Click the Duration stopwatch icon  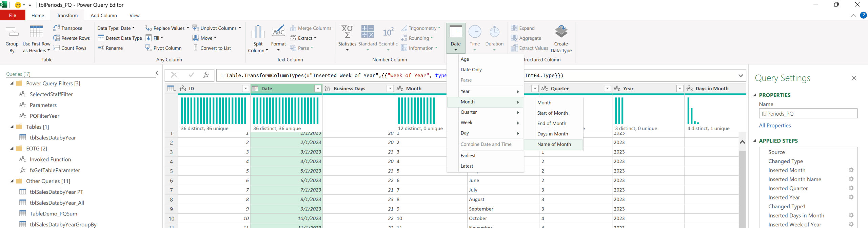click(494, 32)
